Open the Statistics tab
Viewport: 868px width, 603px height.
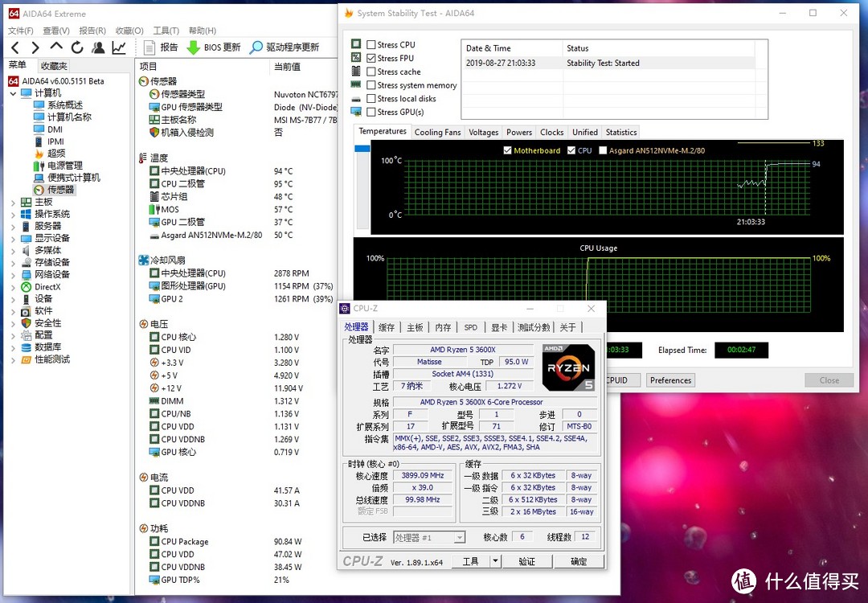(621, 133)
